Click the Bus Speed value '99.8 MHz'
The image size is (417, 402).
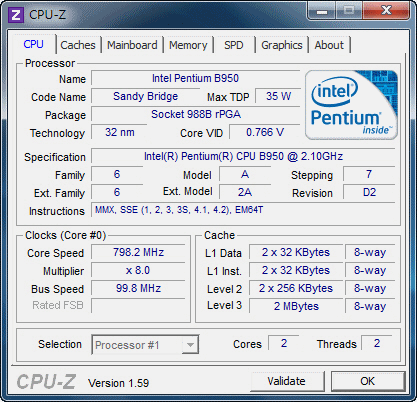coord(138,288)
